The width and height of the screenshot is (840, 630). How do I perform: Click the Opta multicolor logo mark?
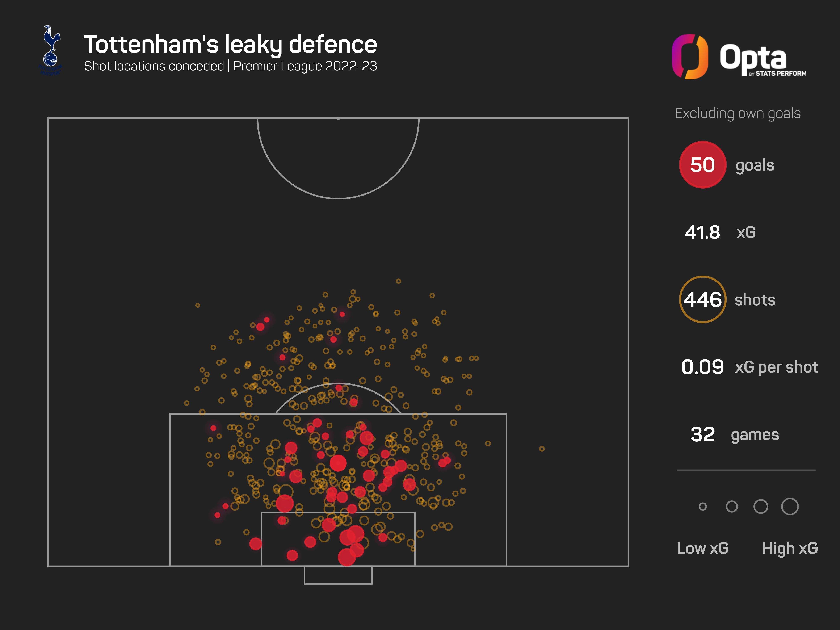coord(690,57)
